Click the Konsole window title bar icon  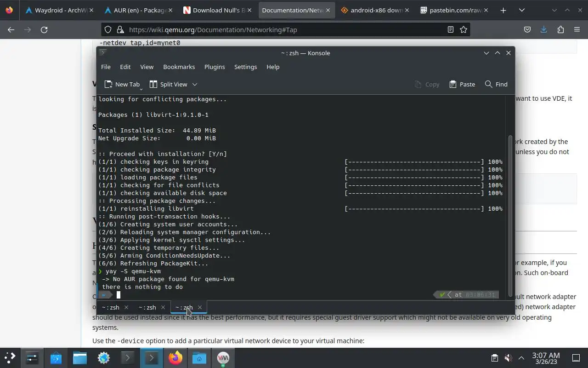(x=103, y=52)
